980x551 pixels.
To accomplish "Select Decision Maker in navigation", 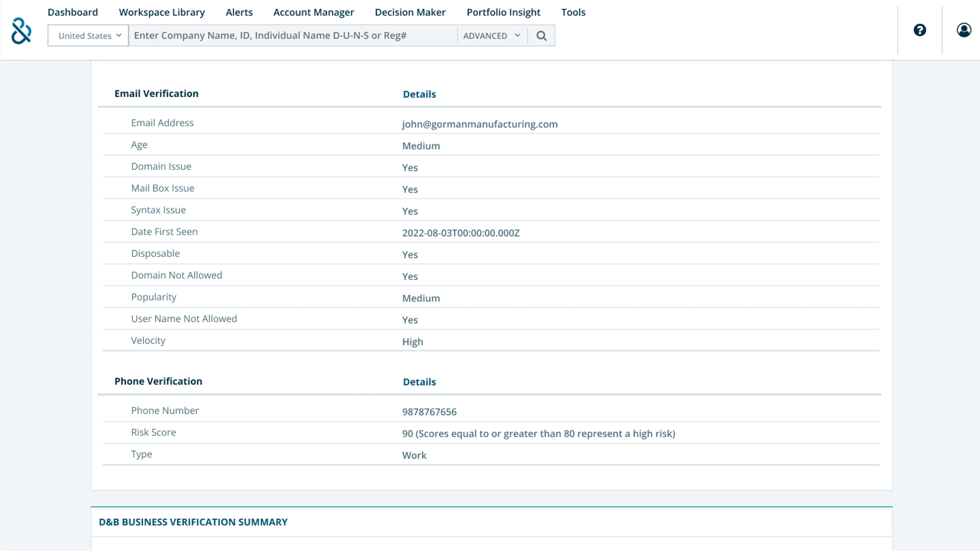I will click(410, 12).
